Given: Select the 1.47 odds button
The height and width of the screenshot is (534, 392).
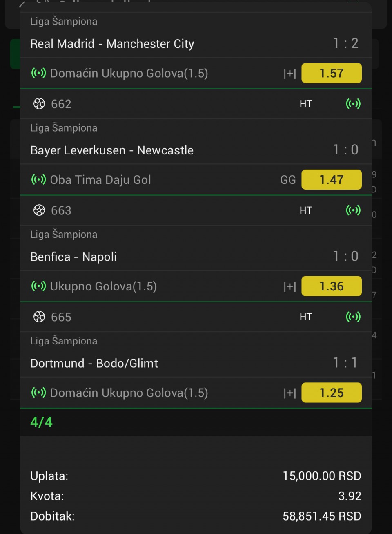Looking at the screenshot, I should click(x=331, y=180).
